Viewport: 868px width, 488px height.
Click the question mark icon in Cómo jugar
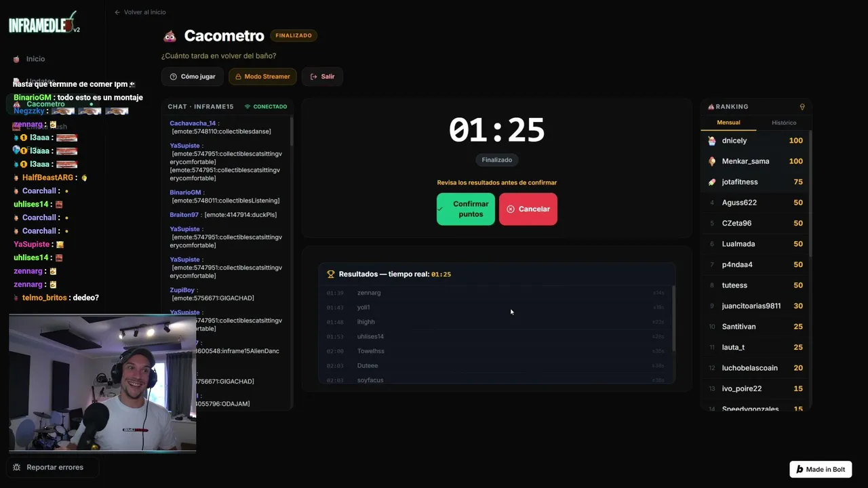coord(174,77)
